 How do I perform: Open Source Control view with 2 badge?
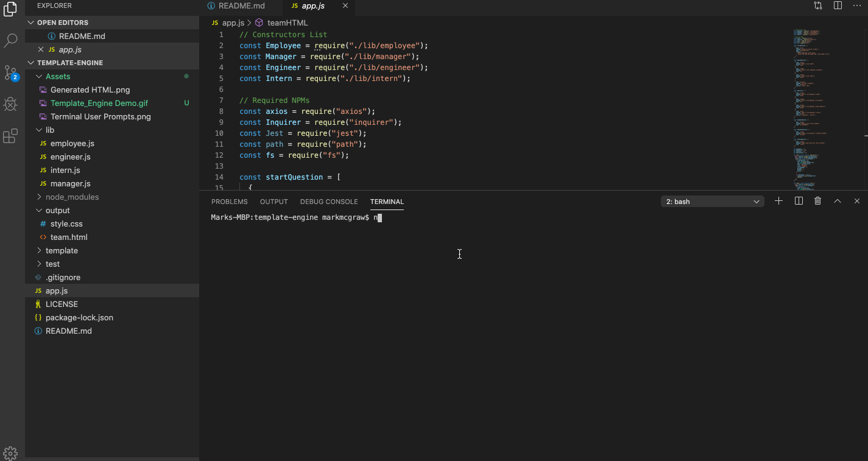(10, 72)
